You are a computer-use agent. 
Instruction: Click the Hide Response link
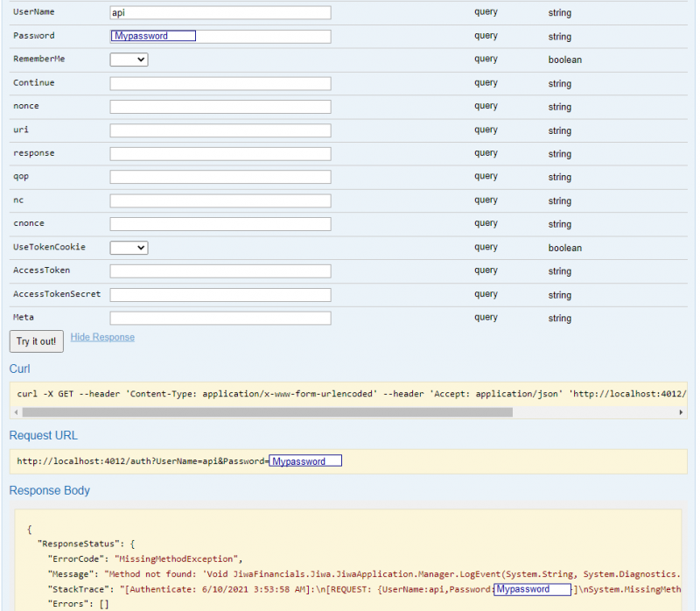102,337
